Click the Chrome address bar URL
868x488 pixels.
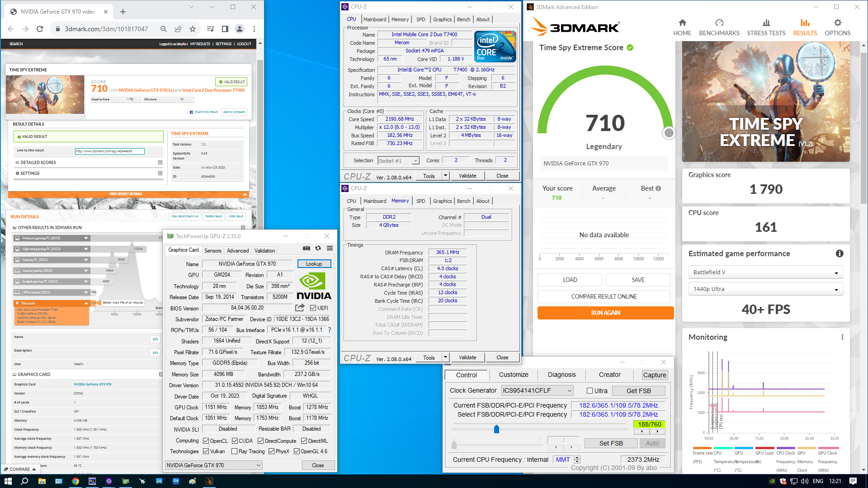106,29
